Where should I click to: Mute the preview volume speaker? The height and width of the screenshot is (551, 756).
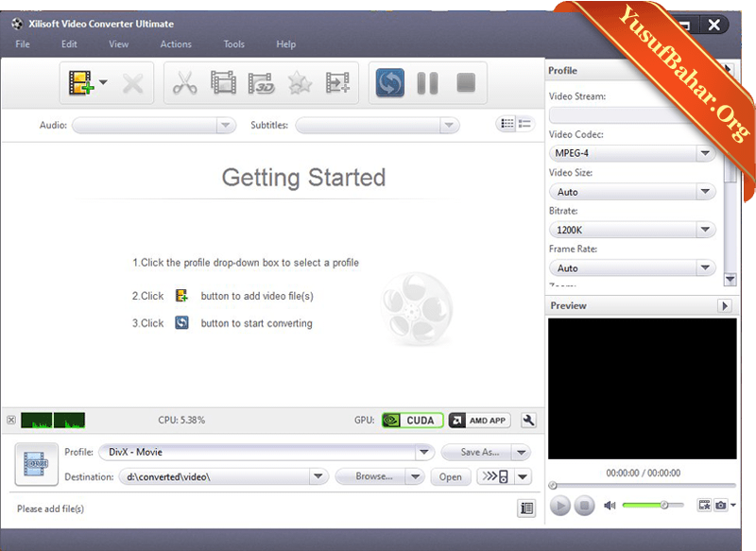tap(610, 506)
